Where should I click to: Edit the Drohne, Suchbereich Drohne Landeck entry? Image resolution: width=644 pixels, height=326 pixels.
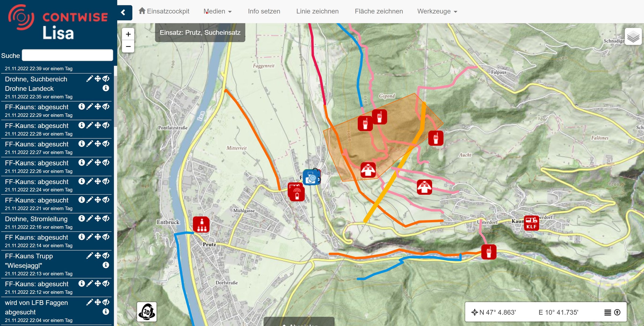pos(90,79)
